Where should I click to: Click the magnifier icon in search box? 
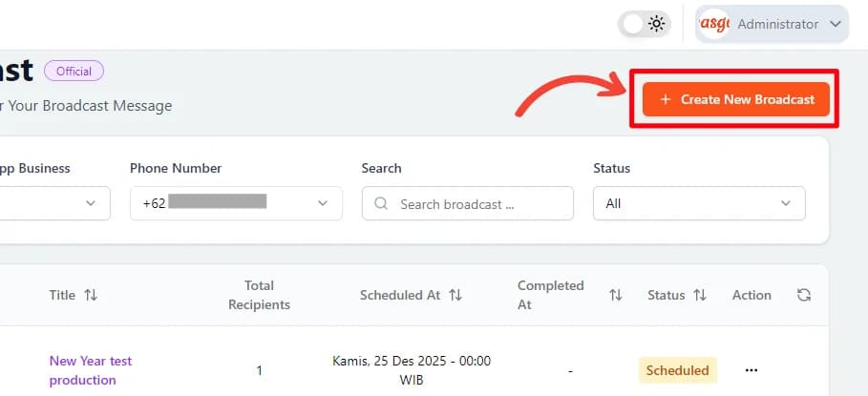coord(382,203)
